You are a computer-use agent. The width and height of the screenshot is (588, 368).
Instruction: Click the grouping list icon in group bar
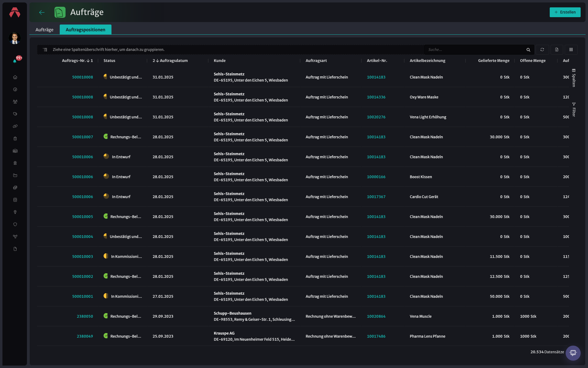[45, 50]
